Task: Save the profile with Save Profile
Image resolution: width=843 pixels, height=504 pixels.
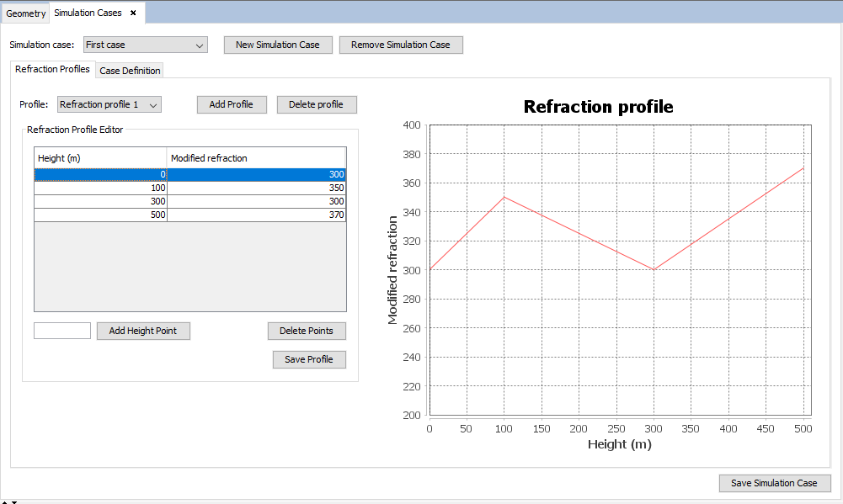Action: tap(309, 359)
